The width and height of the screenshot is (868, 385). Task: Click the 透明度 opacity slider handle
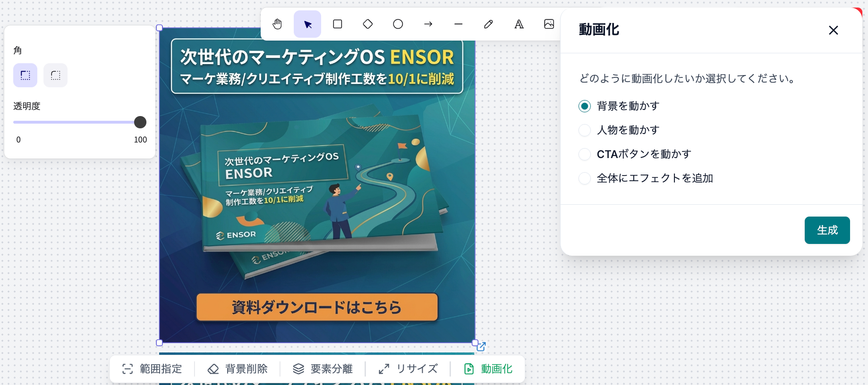point(140,122)
